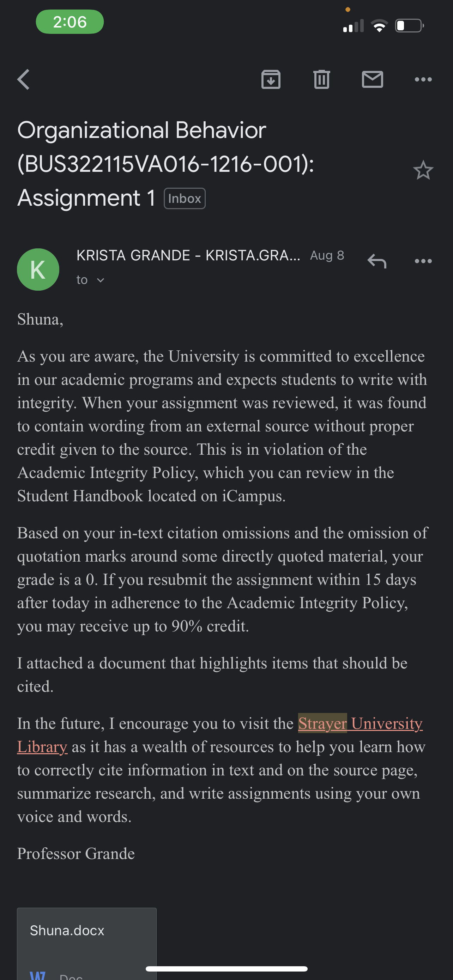Mark as unread with the envelope icon

[372, 79]
